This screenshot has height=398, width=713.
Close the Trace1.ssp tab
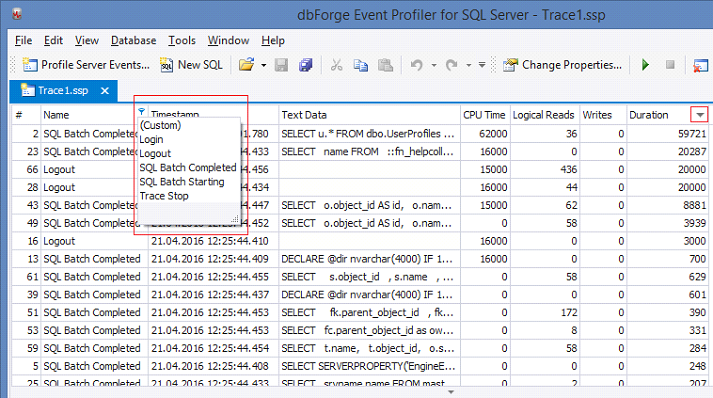pos(105,91)
